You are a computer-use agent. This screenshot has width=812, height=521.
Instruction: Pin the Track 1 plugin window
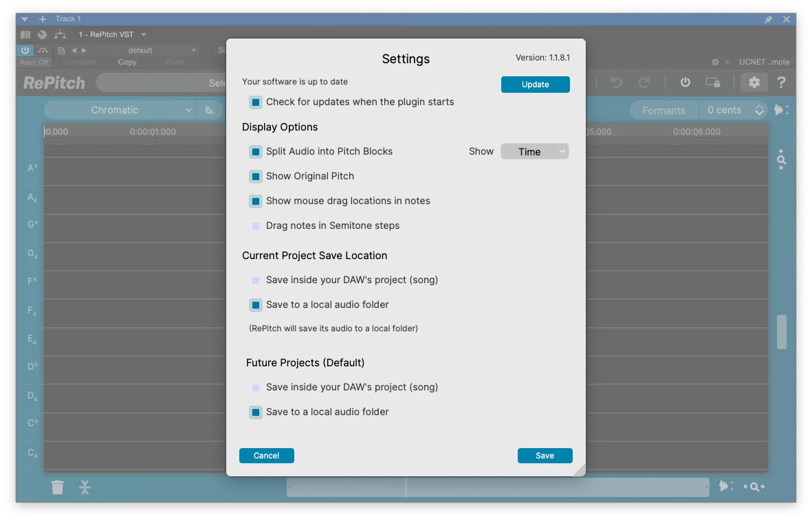(769, 19)
